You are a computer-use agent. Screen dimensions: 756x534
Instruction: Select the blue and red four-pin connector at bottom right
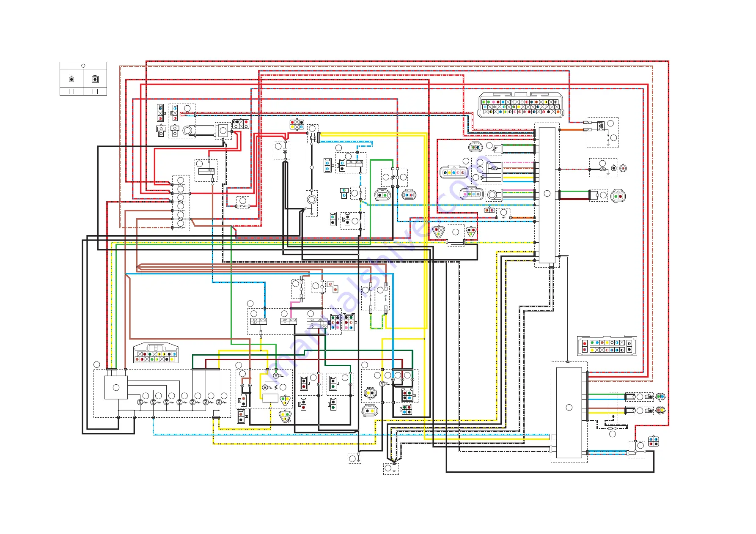pyautogui.click(x=654, y=441)
